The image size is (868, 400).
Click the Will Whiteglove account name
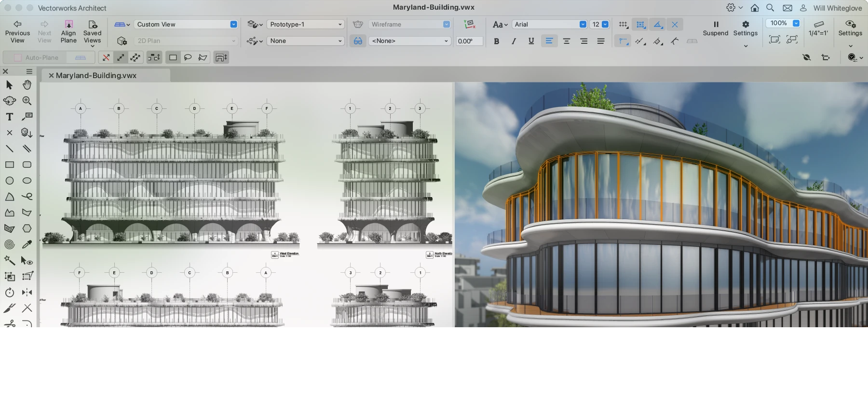click(838, 8)
